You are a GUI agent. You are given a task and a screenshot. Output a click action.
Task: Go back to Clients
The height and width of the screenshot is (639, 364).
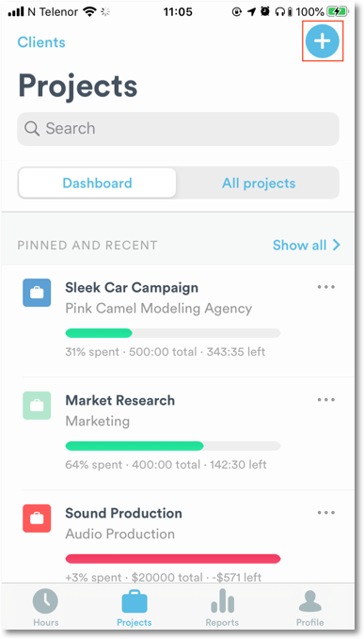coord(41,42)
